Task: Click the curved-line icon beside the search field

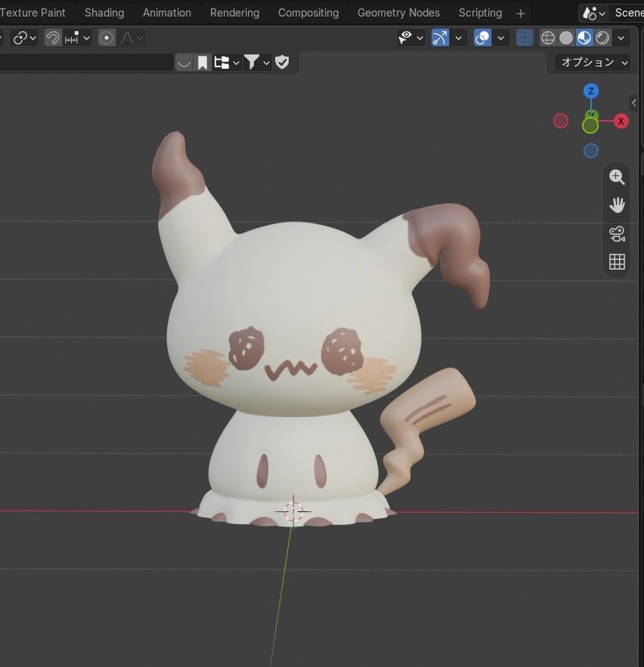Action: pyautogui.click(x=184, y=63)
